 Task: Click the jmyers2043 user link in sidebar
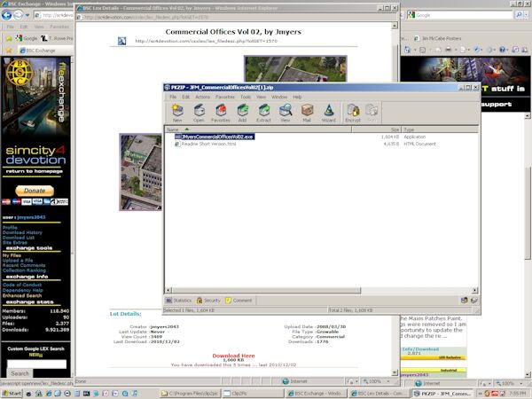click(x=31, y=217)
